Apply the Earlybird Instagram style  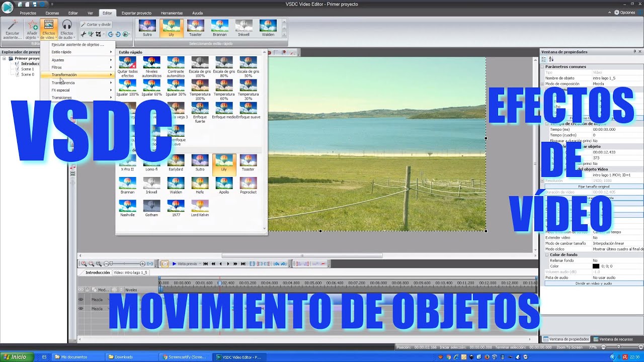[176, 163]
